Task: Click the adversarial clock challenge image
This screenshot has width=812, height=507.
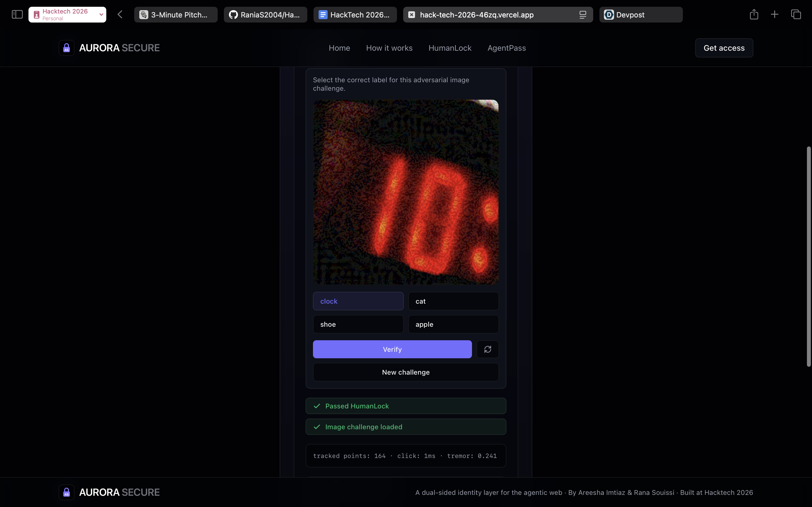Action: [405, 192]
